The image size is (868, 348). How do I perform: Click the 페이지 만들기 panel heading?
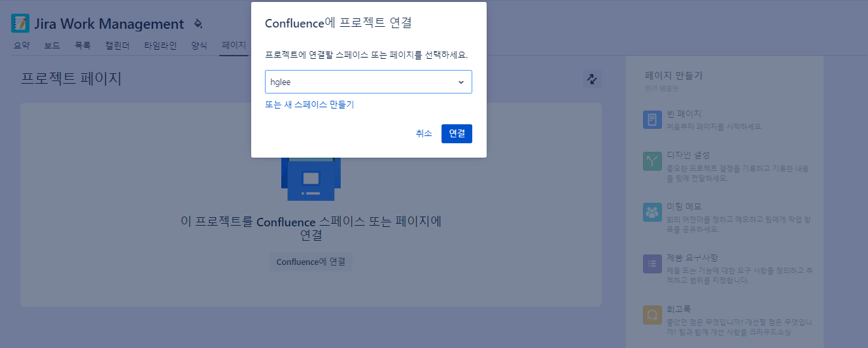[x=673, y=76]
